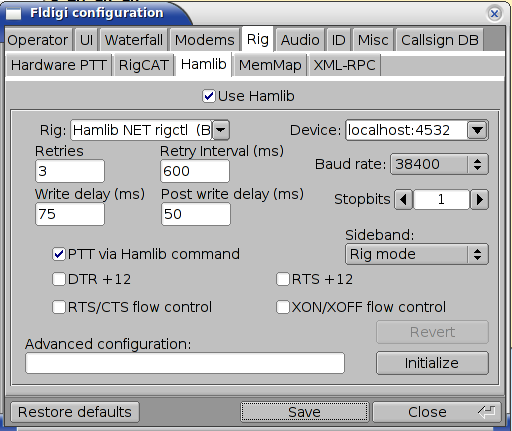
Task: Close the Fldigi configuration window
Action: [x=494, y=14]
